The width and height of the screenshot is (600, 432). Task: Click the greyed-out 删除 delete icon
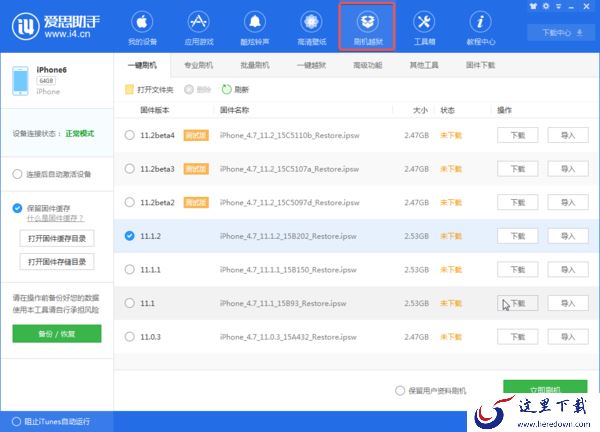click(x=189, y=90)
